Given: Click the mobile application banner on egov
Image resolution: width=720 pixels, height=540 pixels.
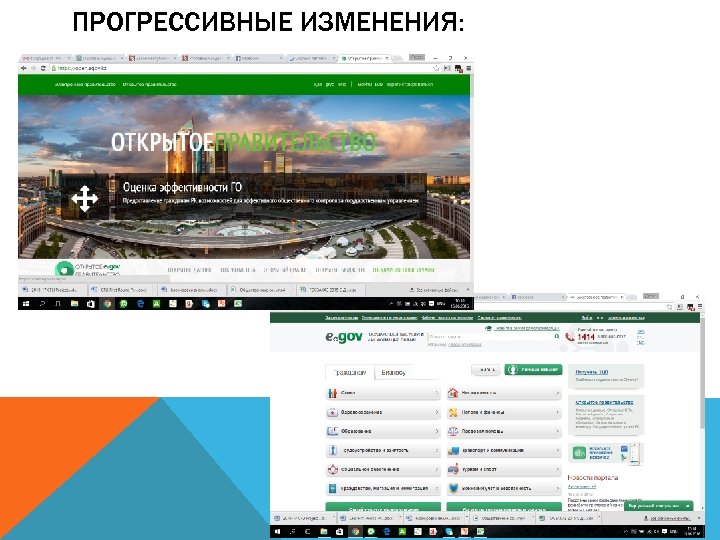Looking at the screenshot, I should coord(606,453).
